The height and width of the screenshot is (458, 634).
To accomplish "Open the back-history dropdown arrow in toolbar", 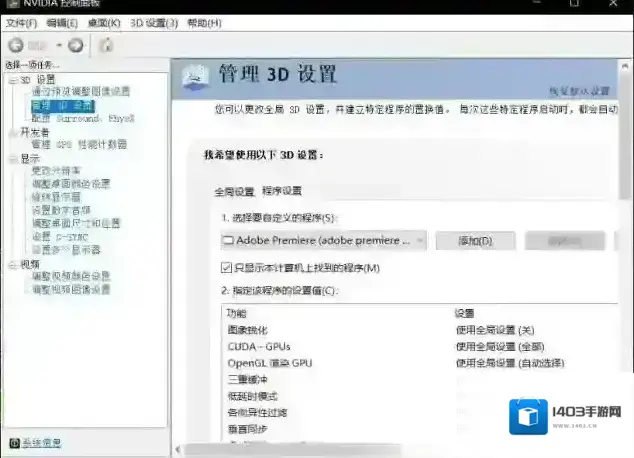I will pyautogui.click(x=59, y=45).
